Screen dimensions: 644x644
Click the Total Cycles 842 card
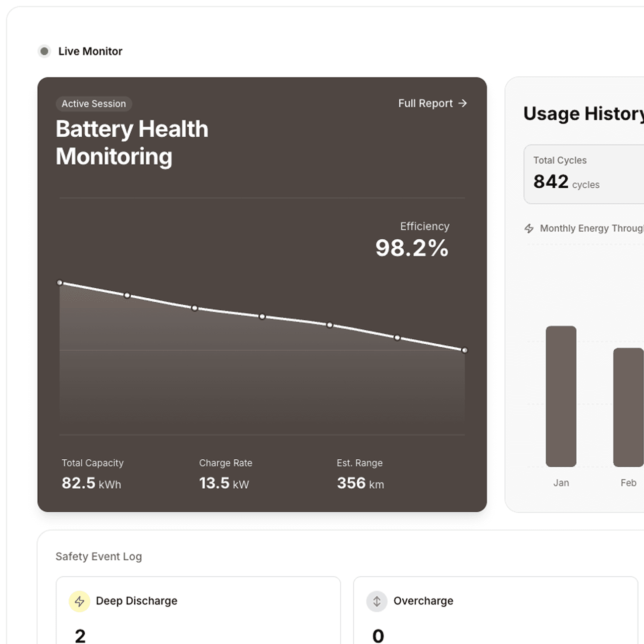(x=584, y=174)
